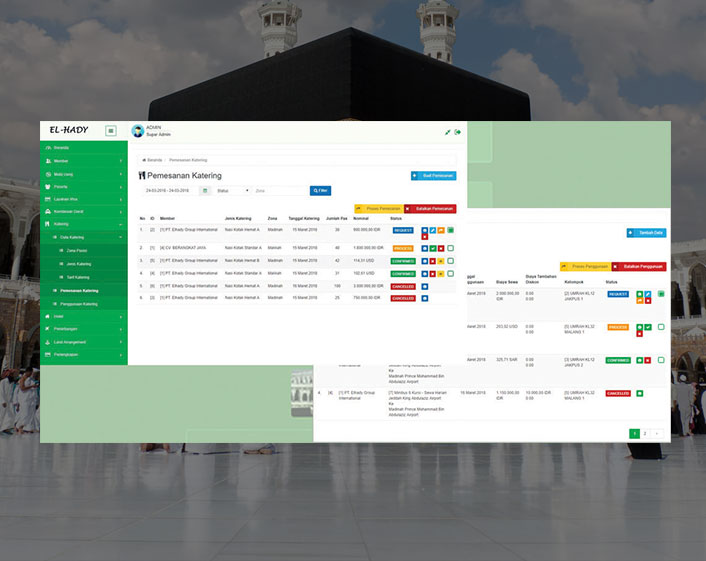Click the Buat Pemesanan button
The height and width of the screenshot is (561, 706).
point(433,175)
